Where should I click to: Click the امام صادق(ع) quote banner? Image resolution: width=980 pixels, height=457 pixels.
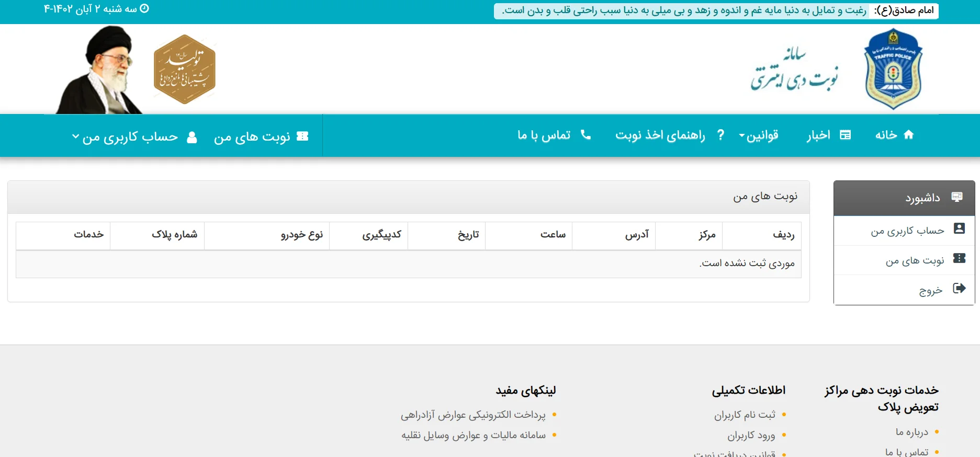pyautogui.click(x=716, y=11)
